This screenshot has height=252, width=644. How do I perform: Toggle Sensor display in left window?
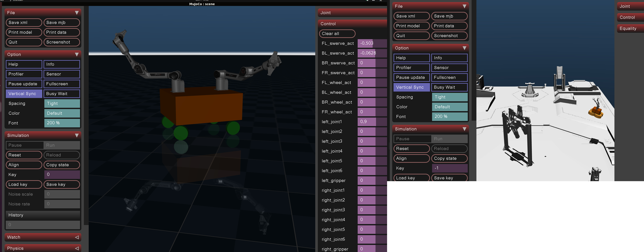click(x=62, y=74)
